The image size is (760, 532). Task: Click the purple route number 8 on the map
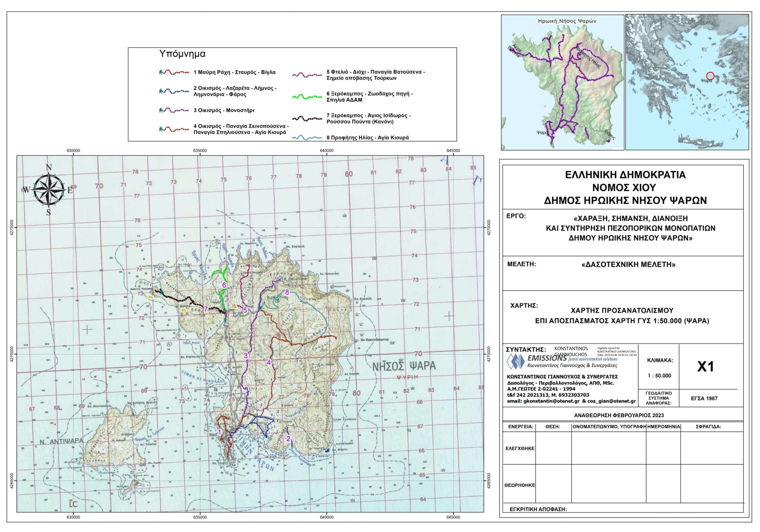coord(287,292)
